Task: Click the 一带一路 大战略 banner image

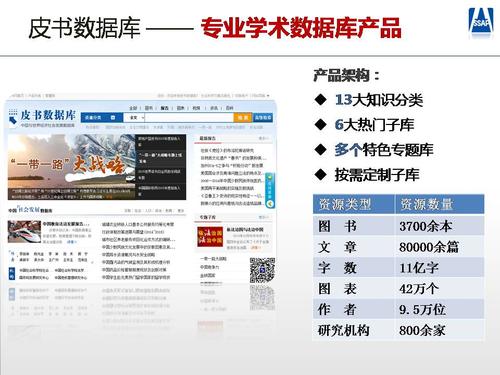Action: pyautogui.click(x=71, y=167)
